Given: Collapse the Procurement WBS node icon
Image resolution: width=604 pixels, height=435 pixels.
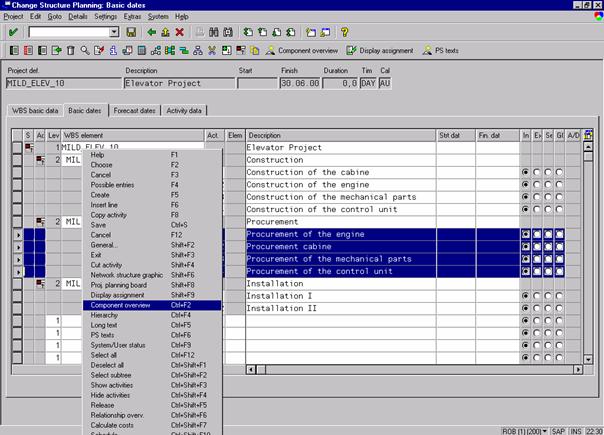Looking at the screenshot, I should [40, 222].
